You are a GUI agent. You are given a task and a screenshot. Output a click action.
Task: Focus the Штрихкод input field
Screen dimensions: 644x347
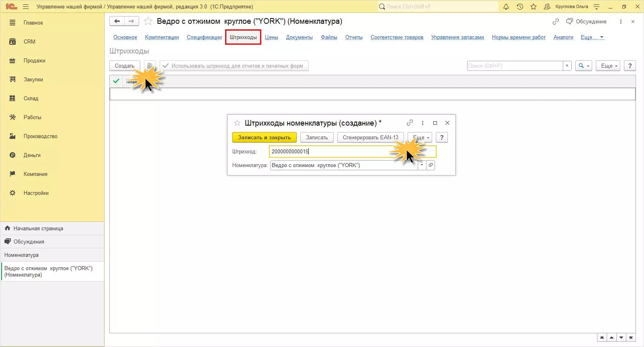click(353, 151)
